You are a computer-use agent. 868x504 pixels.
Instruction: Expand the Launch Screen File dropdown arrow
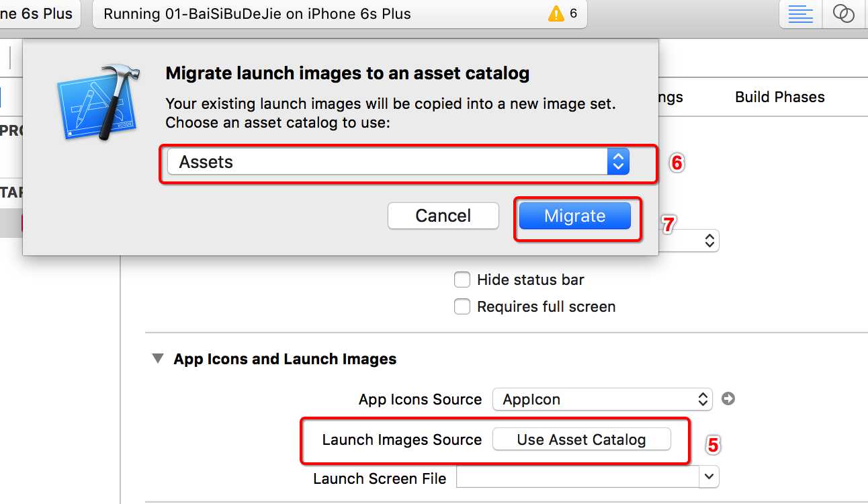point(709,477)
